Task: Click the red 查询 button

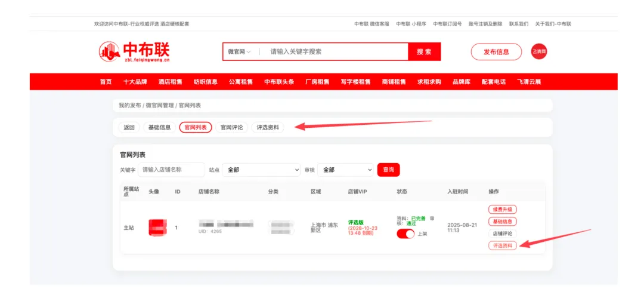Action: tap(389, 170)
